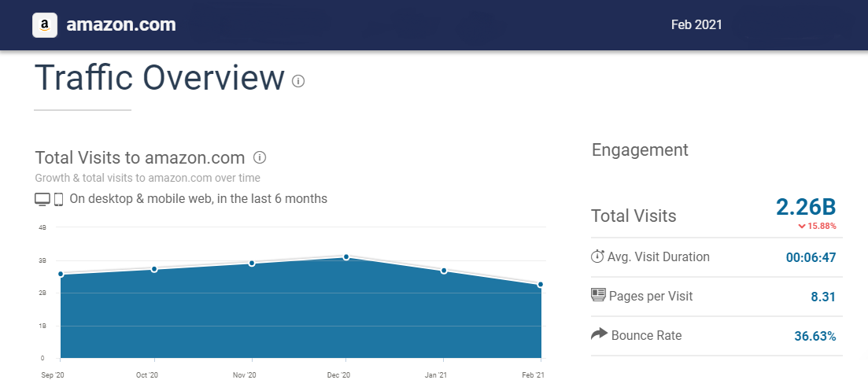The image size is (868, 391).
Task: Click the desktop monitor icon
Action: (42, 199)
